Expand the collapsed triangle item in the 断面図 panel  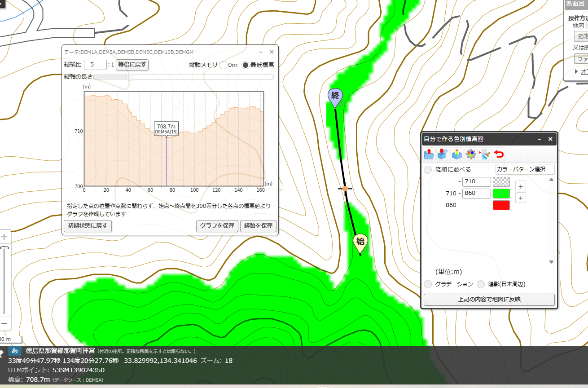(x=577, y=71)
